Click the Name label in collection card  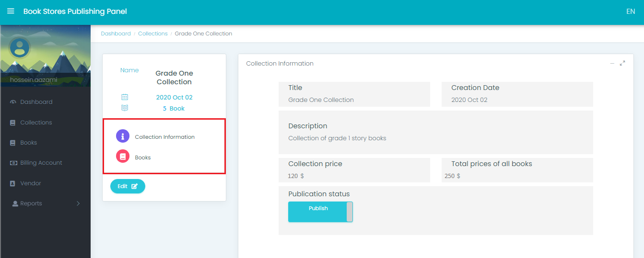tap(129, 70)
